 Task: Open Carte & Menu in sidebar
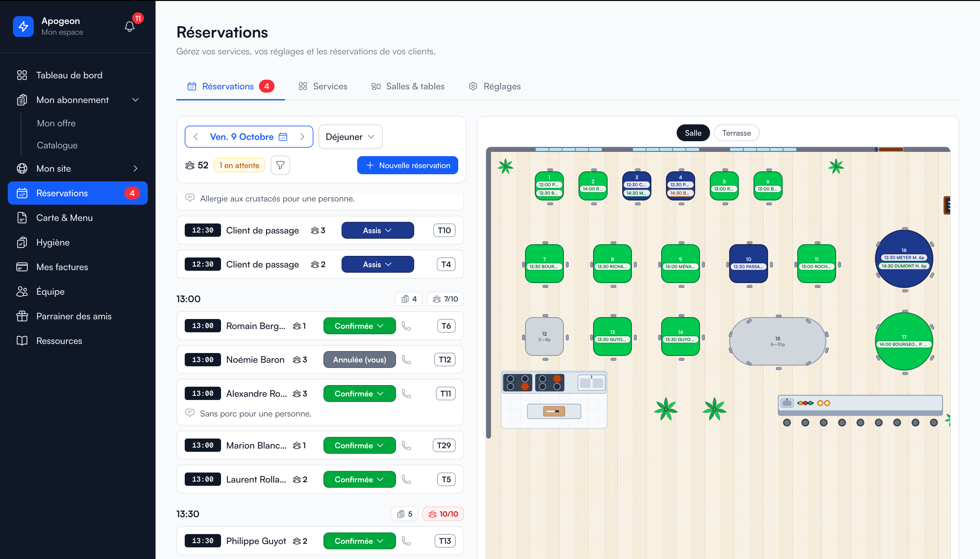click(77, 218)
